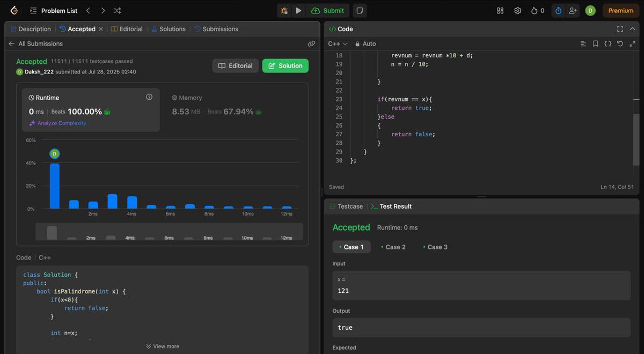
Task: Switch to the Test Result tab
Action: click(x=391, y=206)
